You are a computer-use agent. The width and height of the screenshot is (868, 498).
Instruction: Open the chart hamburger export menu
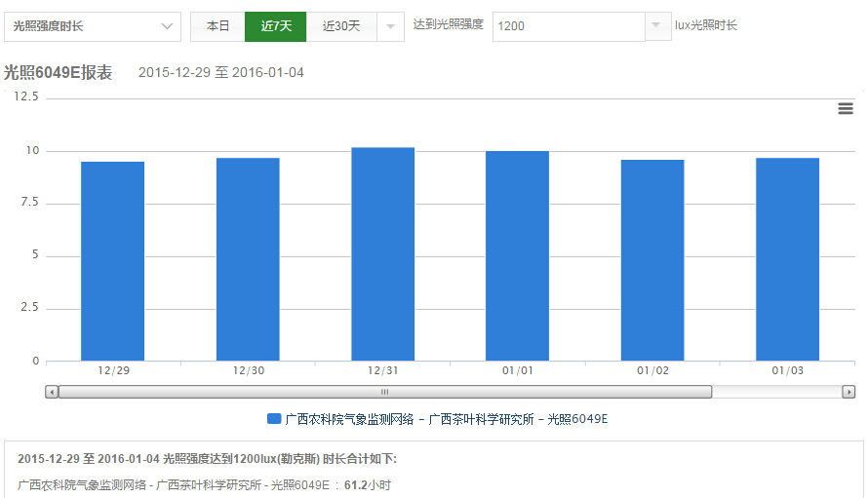pos(846,108)
